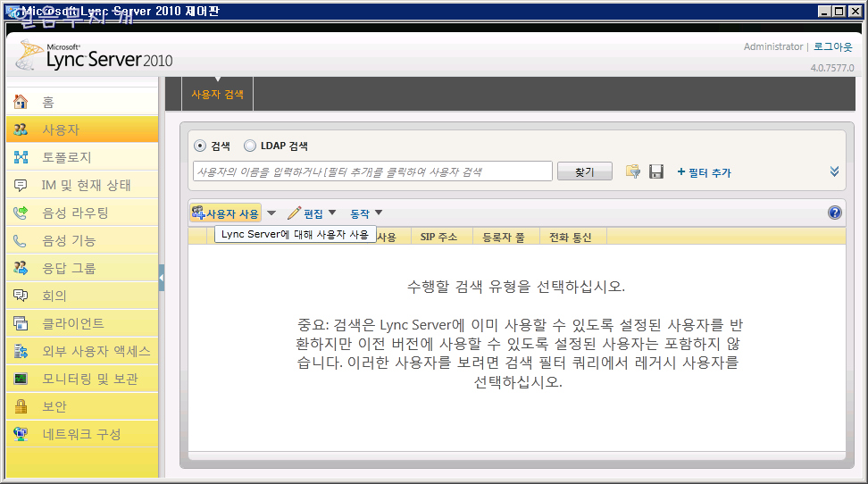Click the 음성 기능 handset icon
This screenshot has height=484, width=868.
21,240
